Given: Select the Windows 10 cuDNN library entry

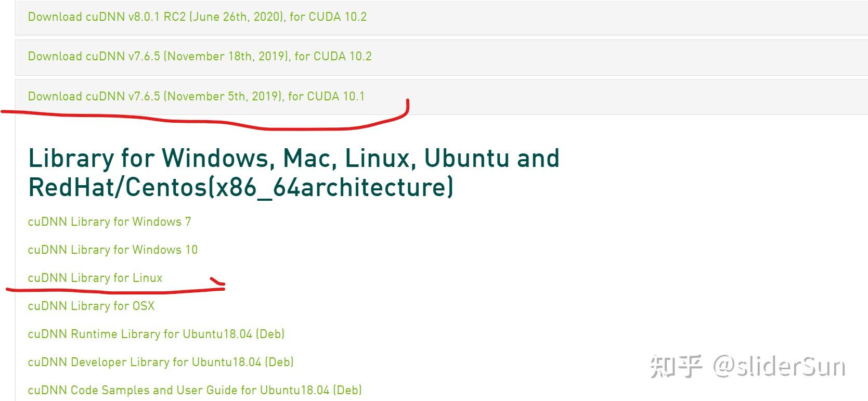Looking at the screenshot, I should [x=112, y=250].
